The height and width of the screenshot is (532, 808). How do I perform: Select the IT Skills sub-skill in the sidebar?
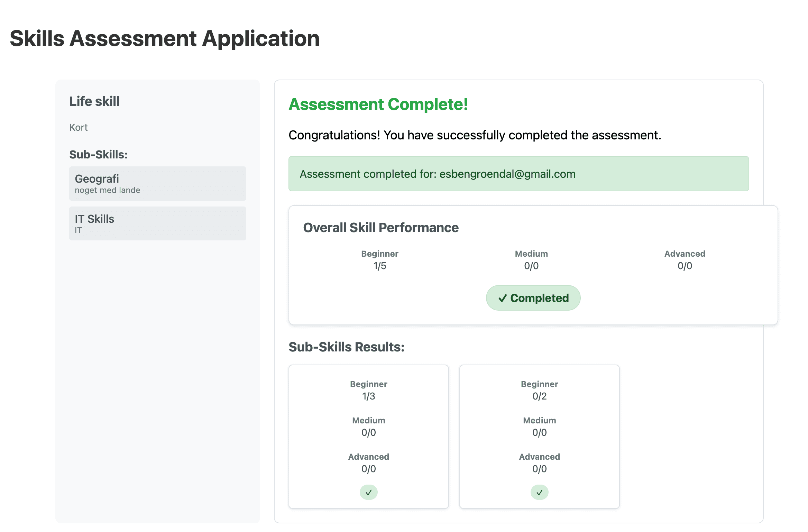(157, 223)
